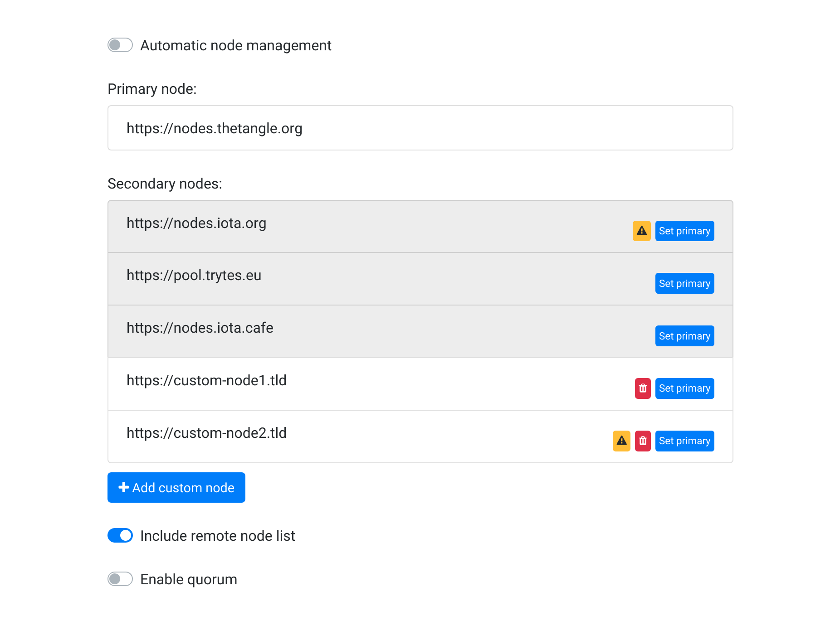Click the warning icon beside custom-node2.tld
Viewport: 840px width, 621px height.
pyautogui.click(x=621, y=440)
